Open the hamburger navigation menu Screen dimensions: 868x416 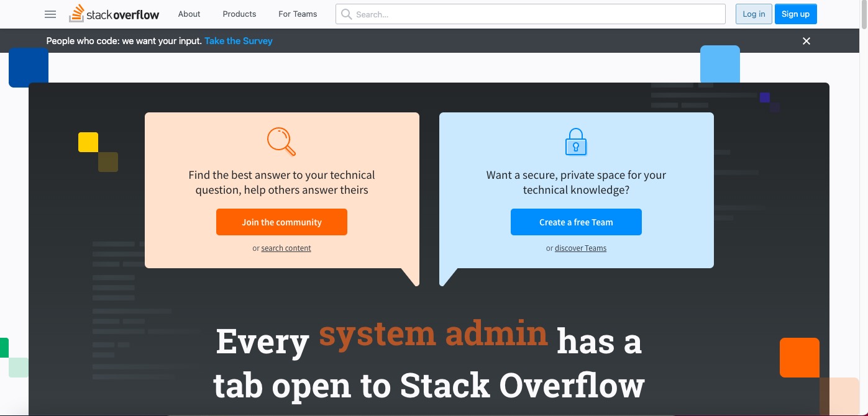click(51, 14)
